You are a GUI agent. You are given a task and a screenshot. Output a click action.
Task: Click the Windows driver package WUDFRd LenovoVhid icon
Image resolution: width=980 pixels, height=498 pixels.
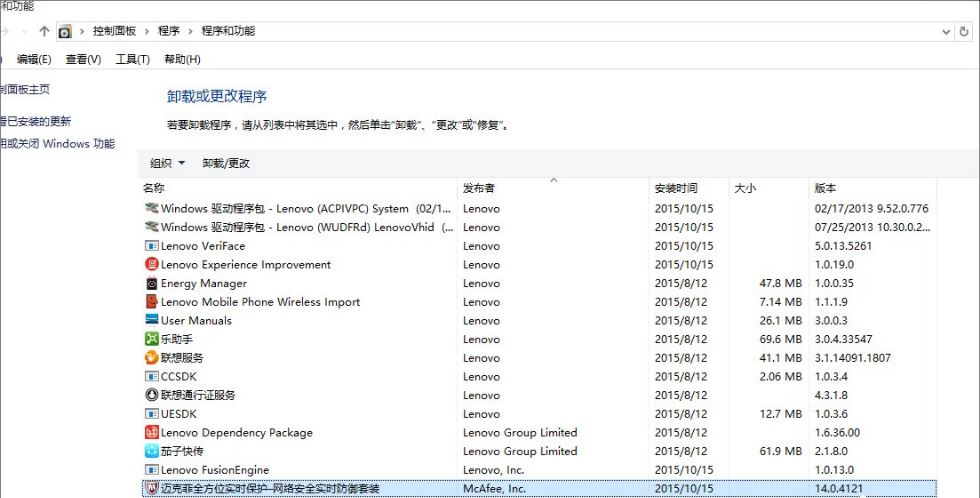pos(151,227)
